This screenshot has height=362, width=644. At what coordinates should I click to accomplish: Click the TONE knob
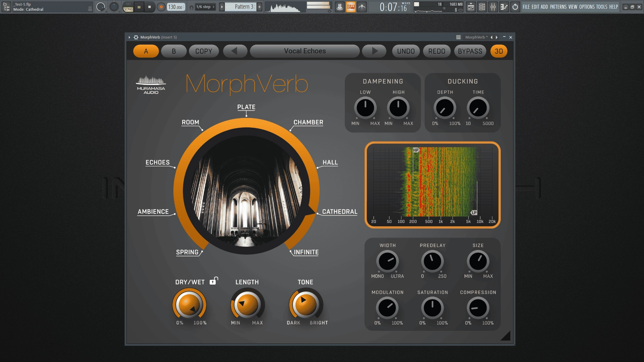click(x=306, y=304)
